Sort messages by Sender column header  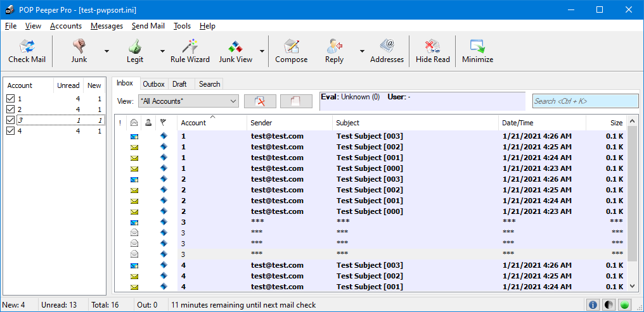(x=290, y=123)
